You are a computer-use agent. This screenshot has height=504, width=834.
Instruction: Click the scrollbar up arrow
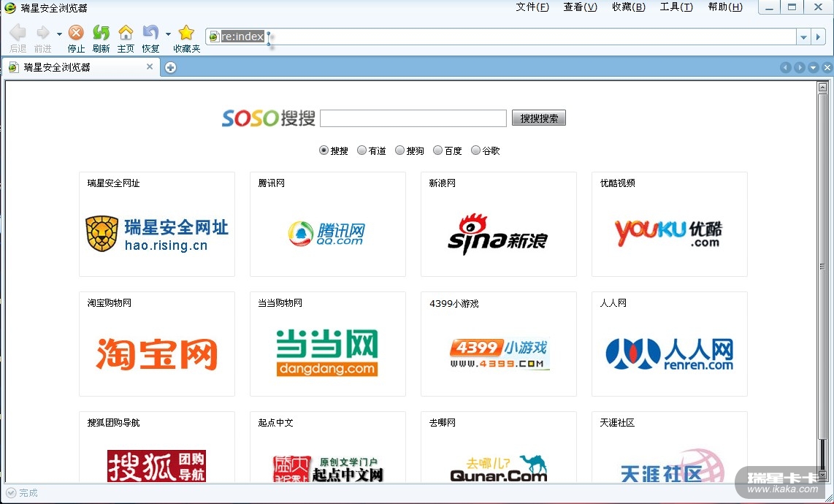tap(822, 87)
